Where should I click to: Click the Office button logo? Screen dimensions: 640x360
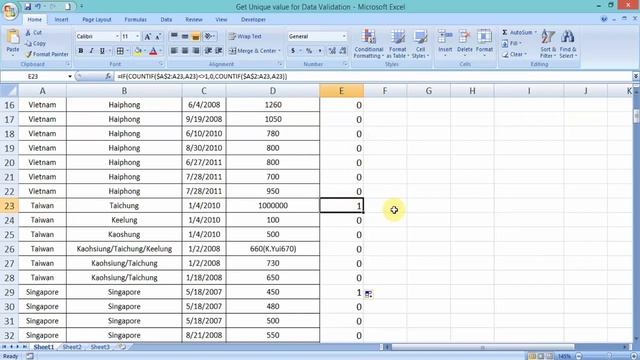point(10,11)
